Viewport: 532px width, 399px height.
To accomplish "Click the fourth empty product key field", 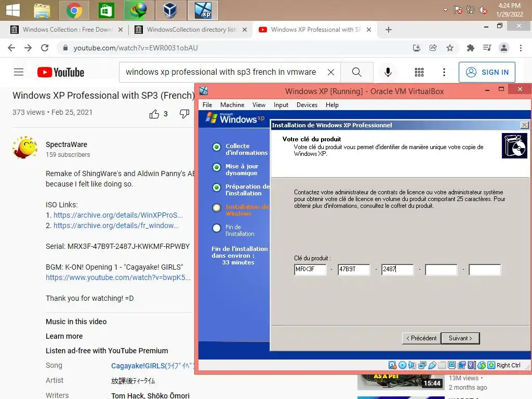I will [x=441, y=270].
